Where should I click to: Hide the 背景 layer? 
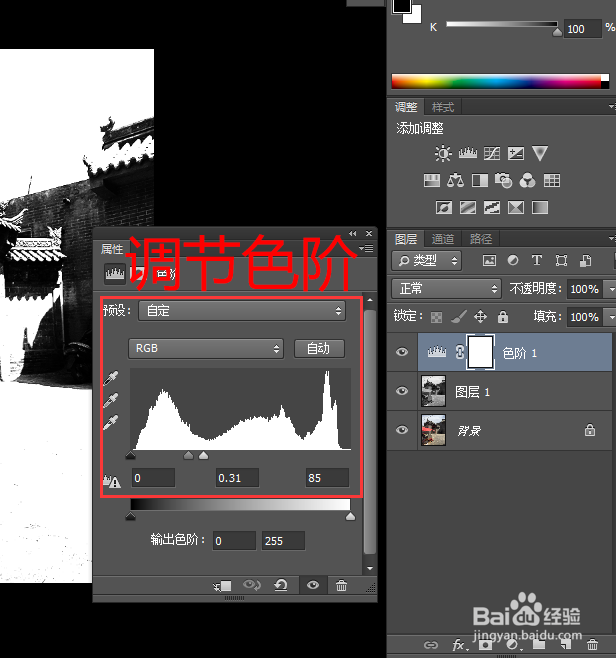pos(402,430)
